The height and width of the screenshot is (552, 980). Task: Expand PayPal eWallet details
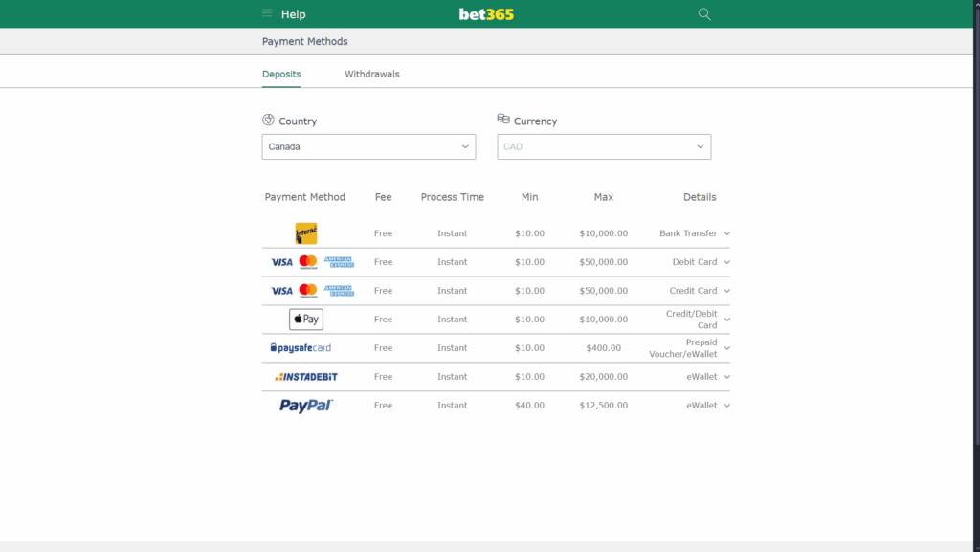coord(725,405)
